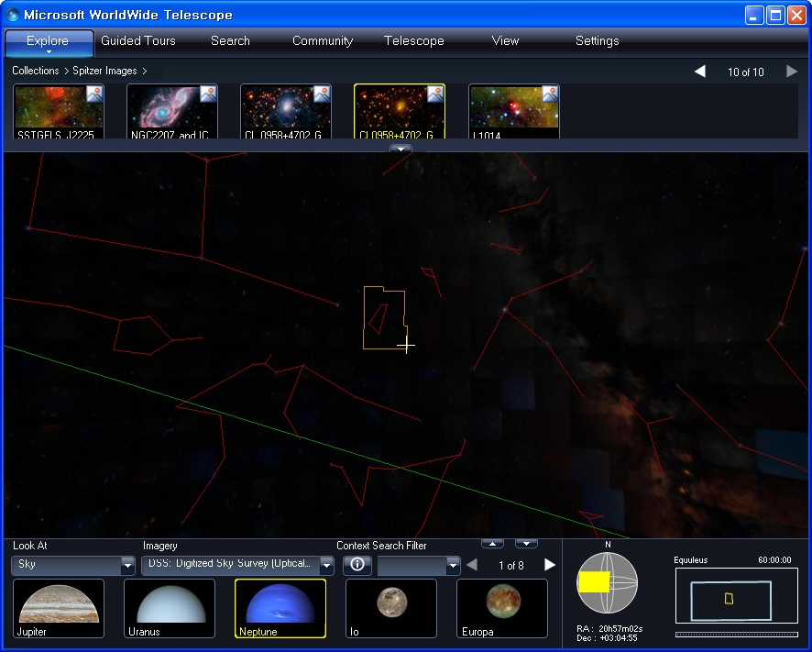
Task: Open the Guided Tours tab
Action: (x=138, y=40)
